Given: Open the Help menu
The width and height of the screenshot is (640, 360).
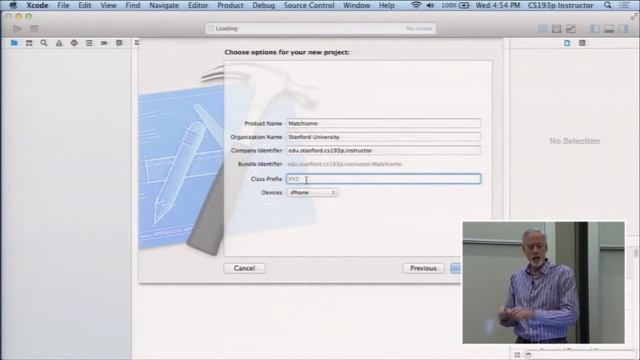Looking at the screenshot, I should (x=386, y=5).
